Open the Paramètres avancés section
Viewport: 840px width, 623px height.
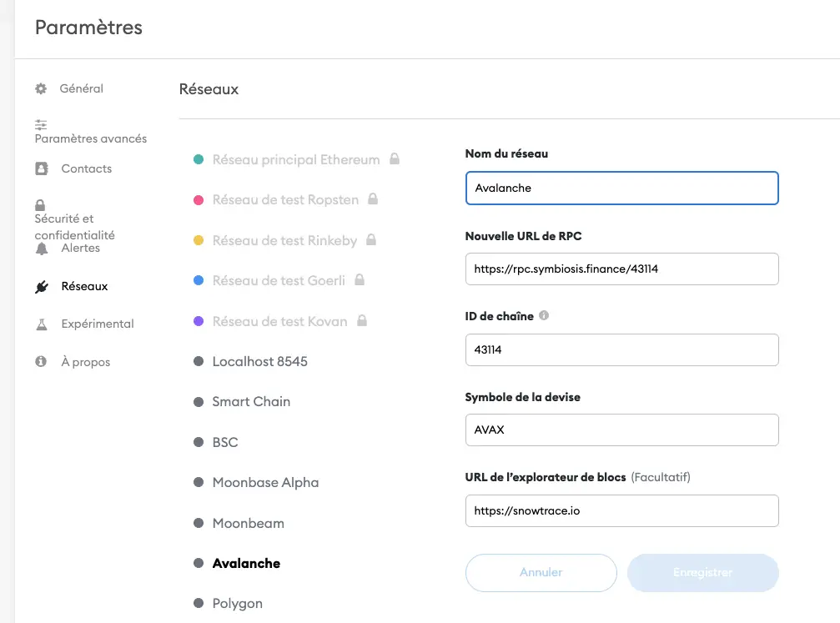pos(90,138)
